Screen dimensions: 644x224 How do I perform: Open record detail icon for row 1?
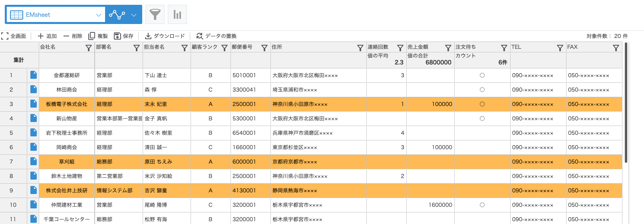pos(34,75)
